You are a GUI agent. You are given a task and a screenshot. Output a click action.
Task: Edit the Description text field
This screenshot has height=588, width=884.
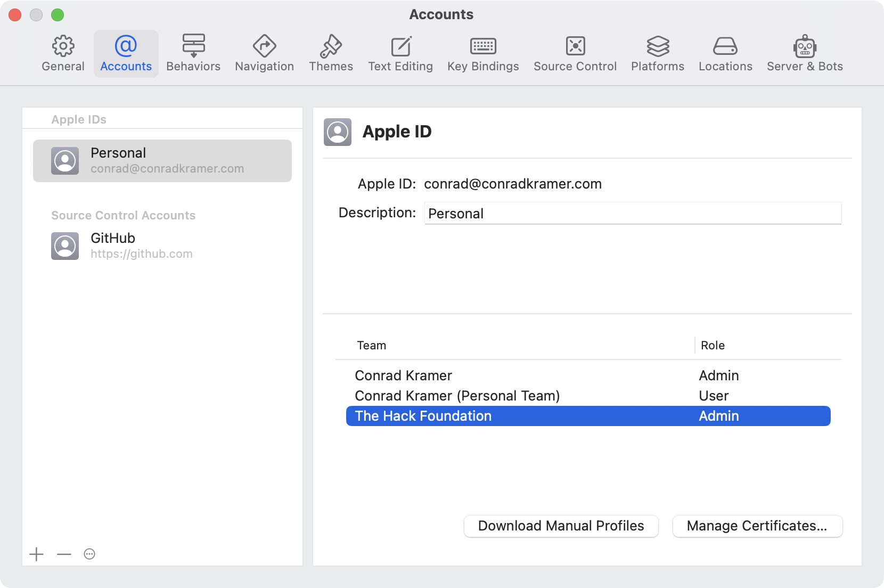633,214
